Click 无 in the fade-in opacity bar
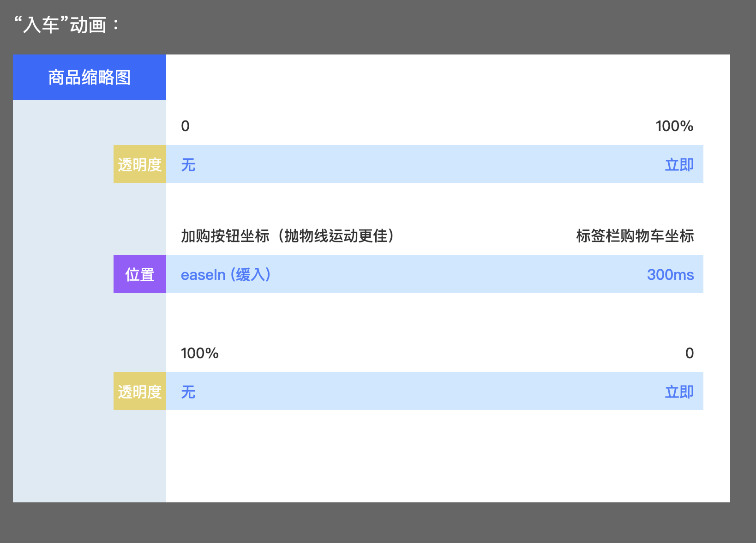The width and height of the screenshot is (756, 543). click(x=188, y=165)
